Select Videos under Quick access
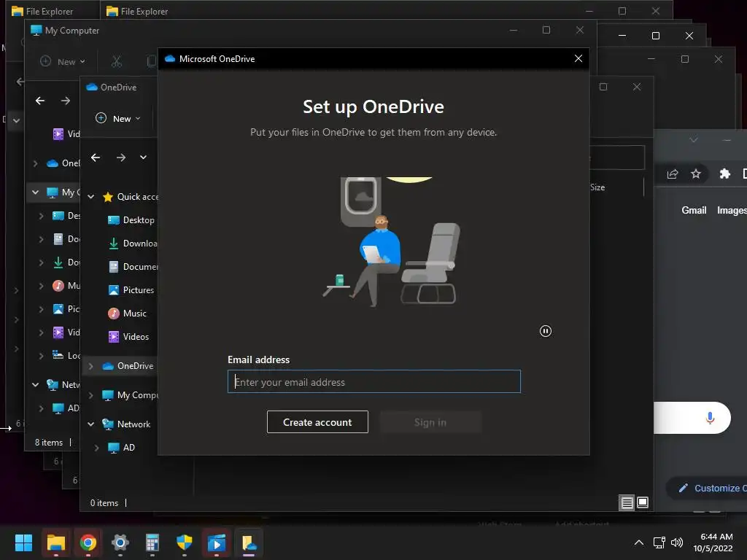Viewport: 747px width, 560px height. (x=128, y=337)
